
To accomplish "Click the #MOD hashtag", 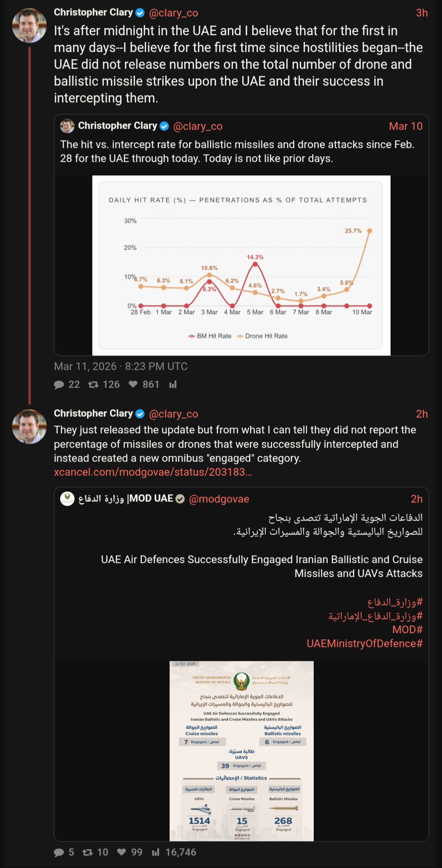I will 407,629.
